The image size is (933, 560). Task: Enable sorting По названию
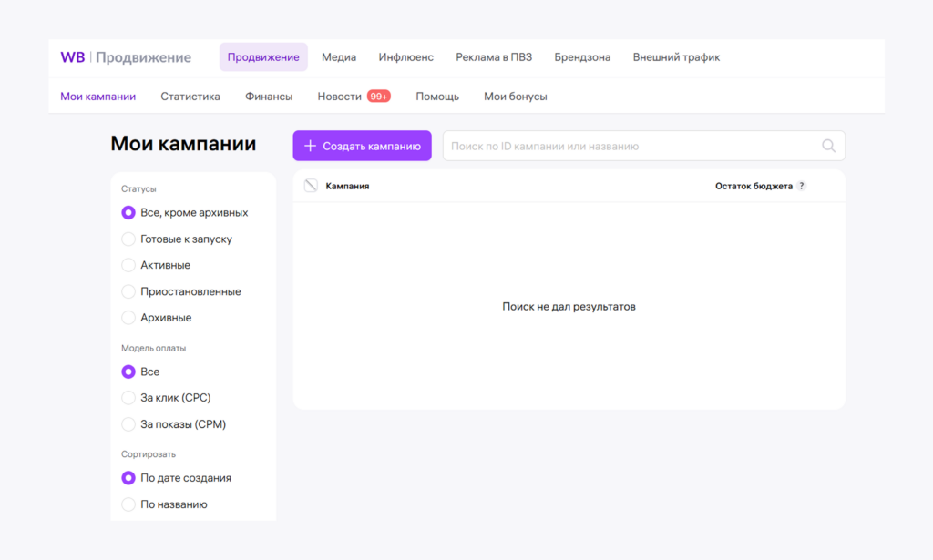coord(128,504)
